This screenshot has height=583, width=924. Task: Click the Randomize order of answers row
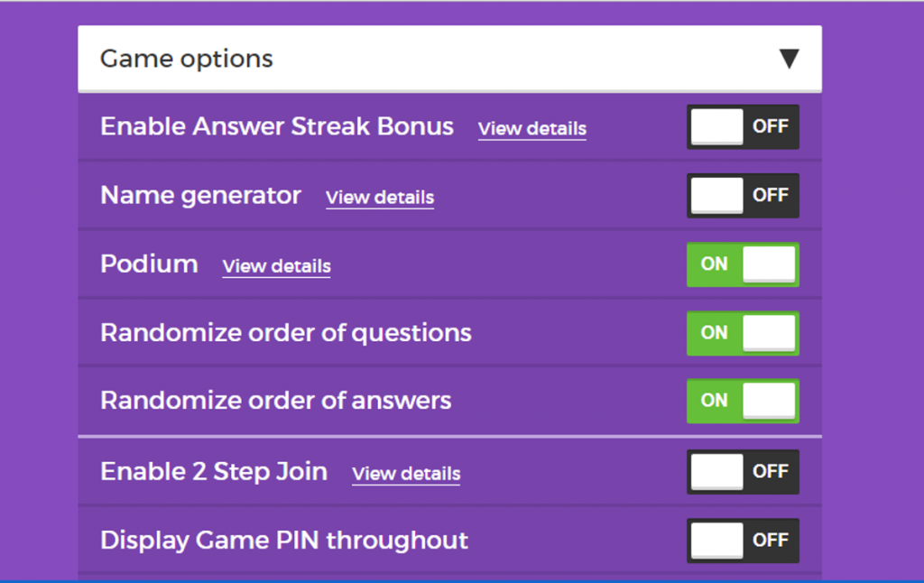(x=275, y=401)
